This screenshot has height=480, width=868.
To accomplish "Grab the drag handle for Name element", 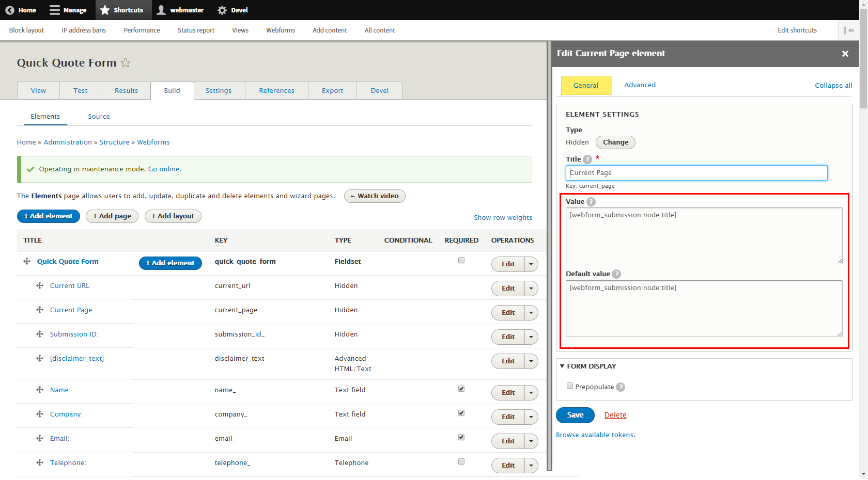I will [x=40, y=390].
